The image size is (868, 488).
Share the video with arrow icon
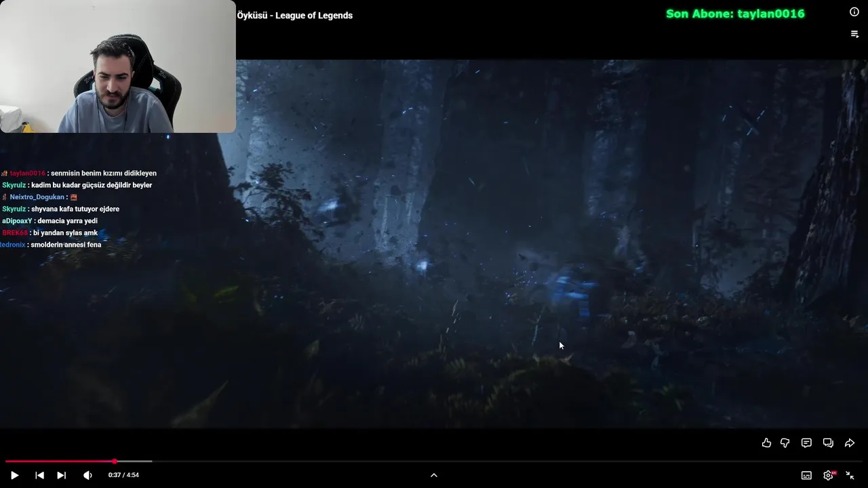click(x=850, y=443)
